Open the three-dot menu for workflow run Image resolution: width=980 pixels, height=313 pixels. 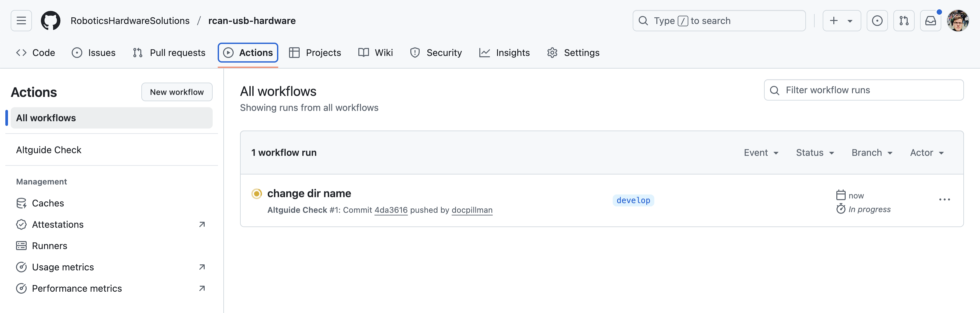click(x=944, y=200)
